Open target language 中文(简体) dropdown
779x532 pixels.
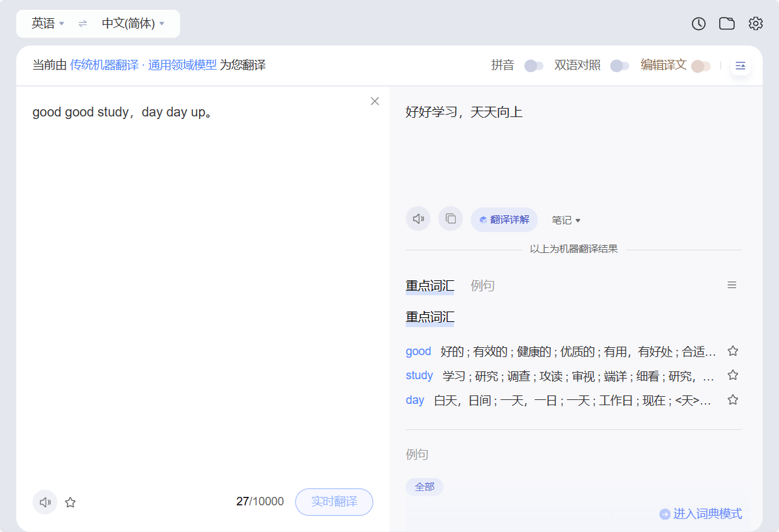[x=133, y=24]
